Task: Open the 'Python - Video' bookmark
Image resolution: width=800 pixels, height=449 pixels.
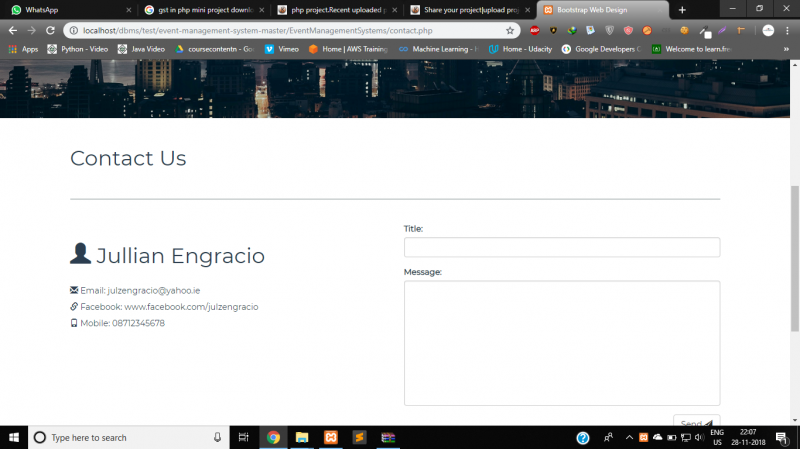Action: click(x=78, y=49)
